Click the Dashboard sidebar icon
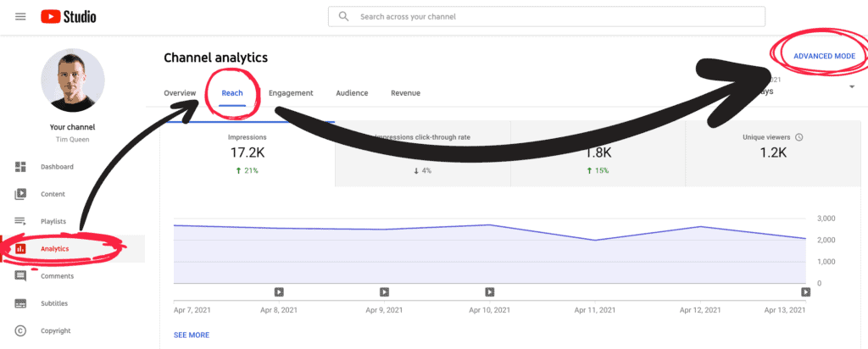Viewport: 868px width, 349px height. coord(20,167)
